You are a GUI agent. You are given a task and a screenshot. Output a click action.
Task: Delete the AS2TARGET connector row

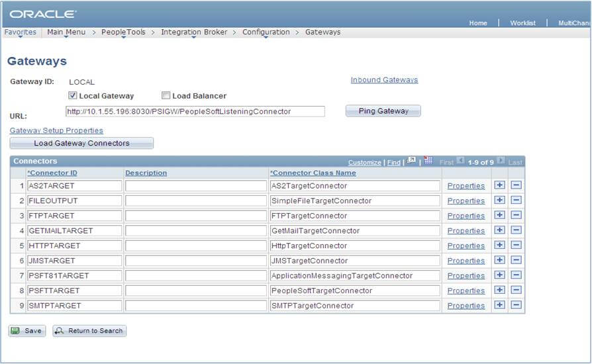[516, 185]
